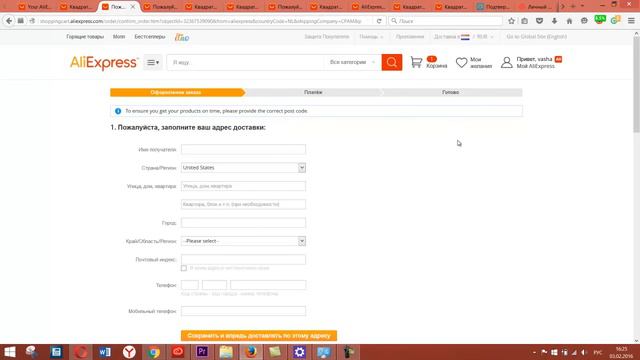Open the Доставка в country/currency dropdown
The image size is (640, 360).
click(x=464, y=37)
